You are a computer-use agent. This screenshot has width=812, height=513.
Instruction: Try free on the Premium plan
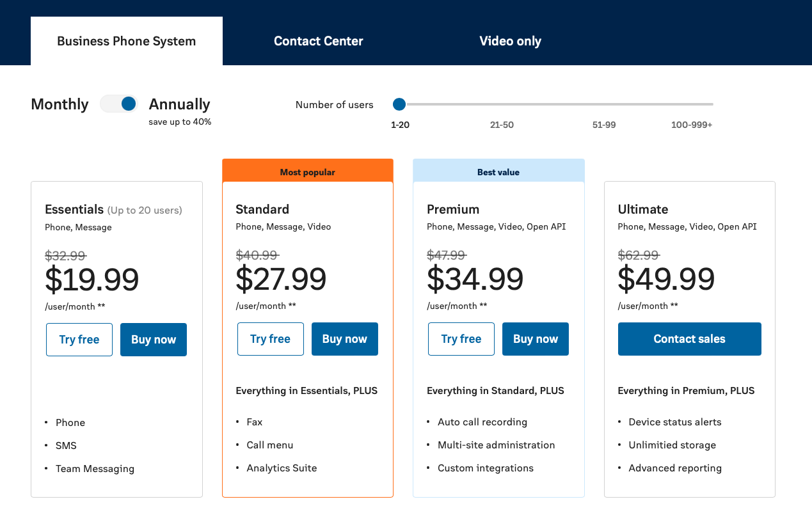coord(461,339)
